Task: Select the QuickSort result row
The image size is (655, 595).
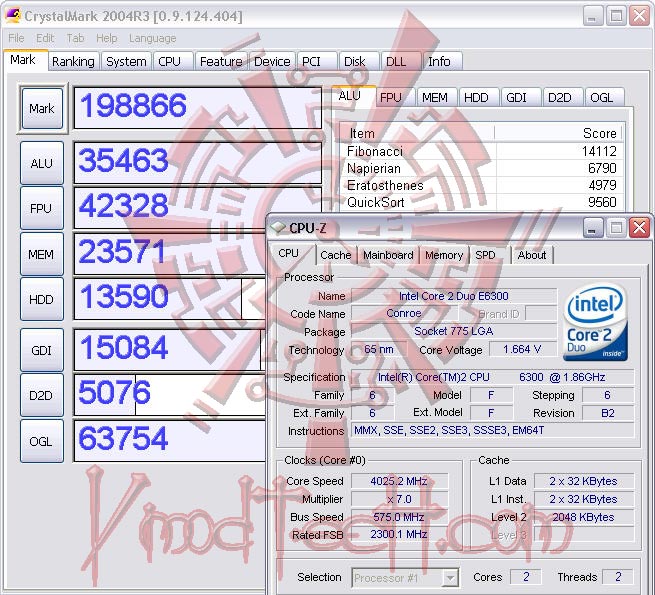Action: point(482,202)
